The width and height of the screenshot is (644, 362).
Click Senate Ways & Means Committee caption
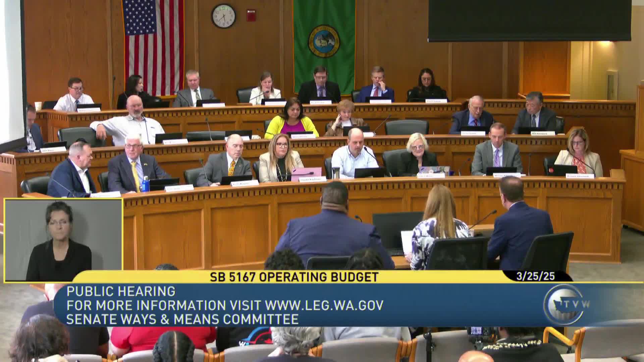[182, 319]
